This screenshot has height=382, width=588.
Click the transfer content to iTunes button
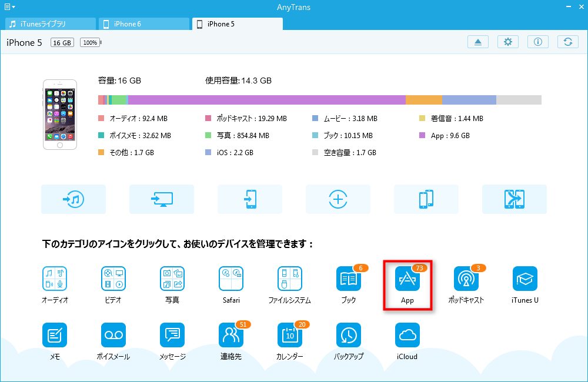[73, 199]
